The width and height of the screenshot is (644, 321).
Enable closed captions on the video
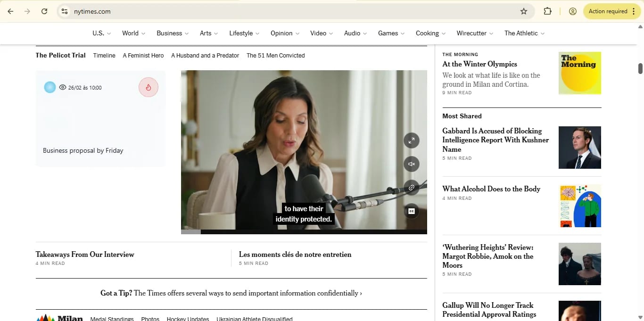(411, 211)
